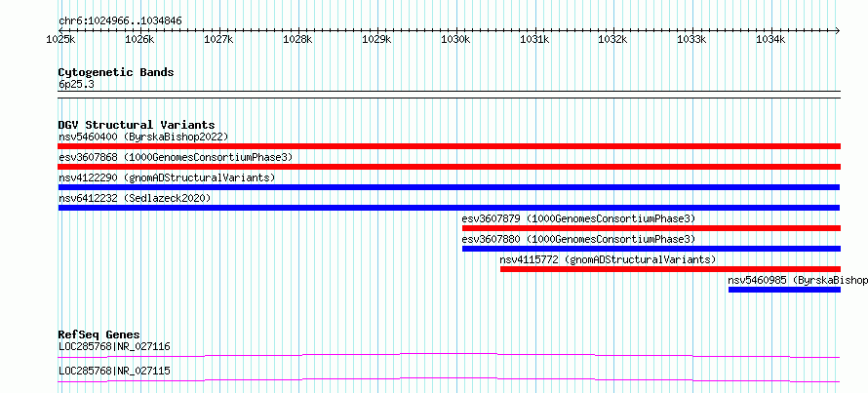Open the nsv4115772 (gnomADStructuralVariants) label
This screenshot has height=393, width=868.
[608, 259]
